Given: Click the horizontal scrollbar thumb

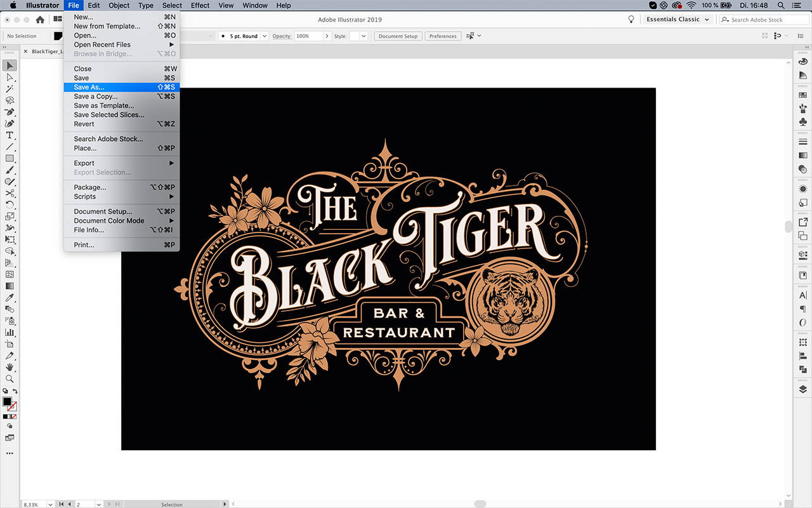Looking at the screenshot, I should tap(480, 504).
